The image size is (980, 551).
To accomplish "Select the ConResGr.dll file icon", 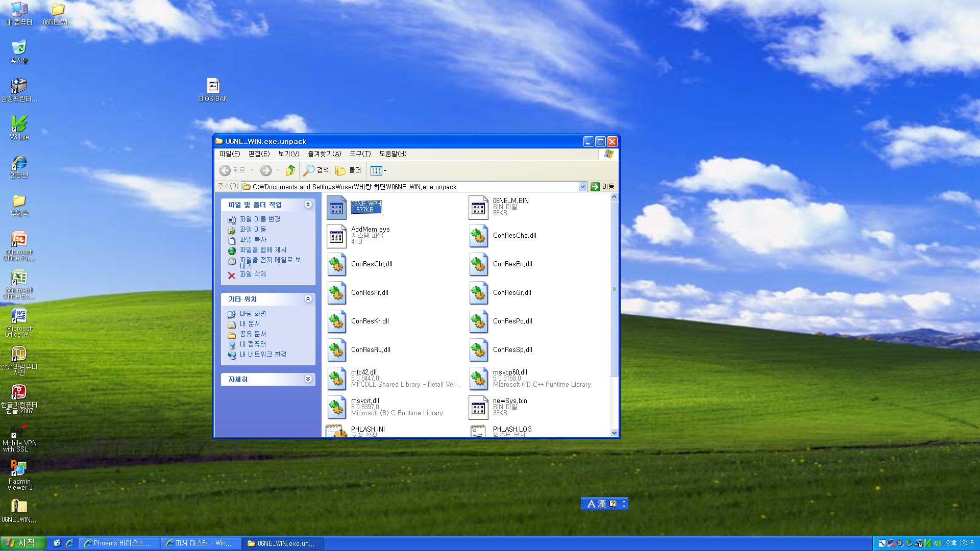I will pos(478,293).
